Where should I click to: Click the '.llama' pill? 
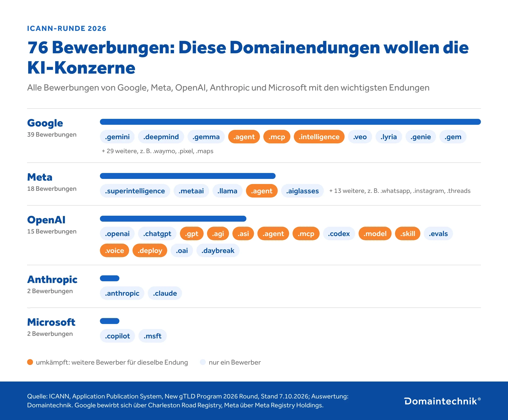coord(227,191)
